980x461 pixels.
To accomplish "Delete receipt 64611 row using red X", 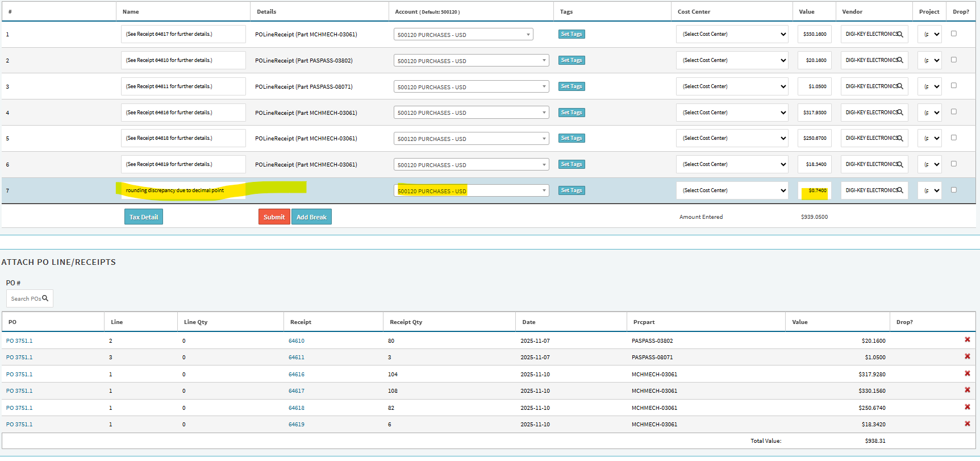I will (x=967, y=356).
